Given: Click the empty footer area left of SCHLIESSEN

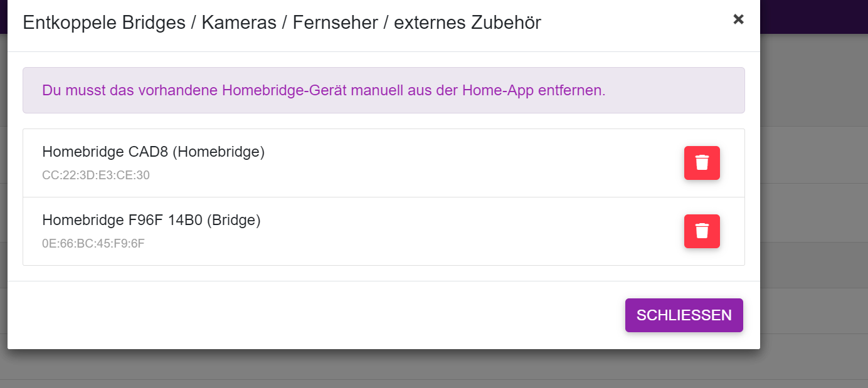Looking at the screenshot, I should coord(314,315).
